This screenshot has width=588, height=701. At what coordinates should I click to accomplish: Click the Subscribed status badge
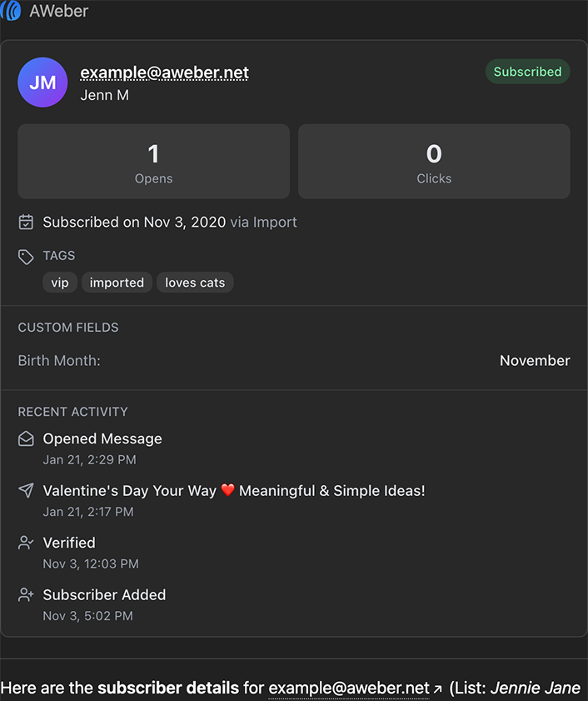527,72
